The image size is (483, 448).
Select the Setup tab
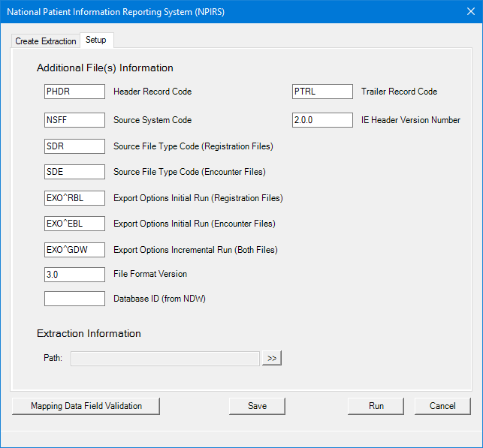(x=96, y=40)
